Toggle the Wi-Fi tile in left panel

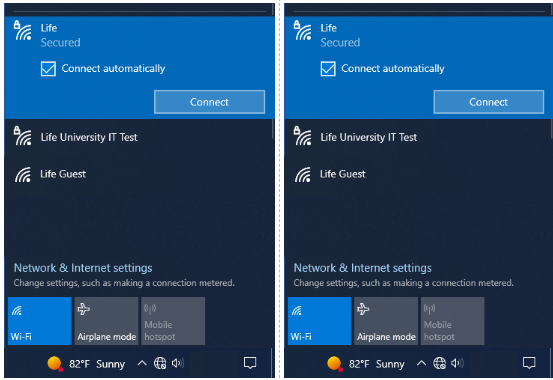pyautogui.click(x=40, y=321)
